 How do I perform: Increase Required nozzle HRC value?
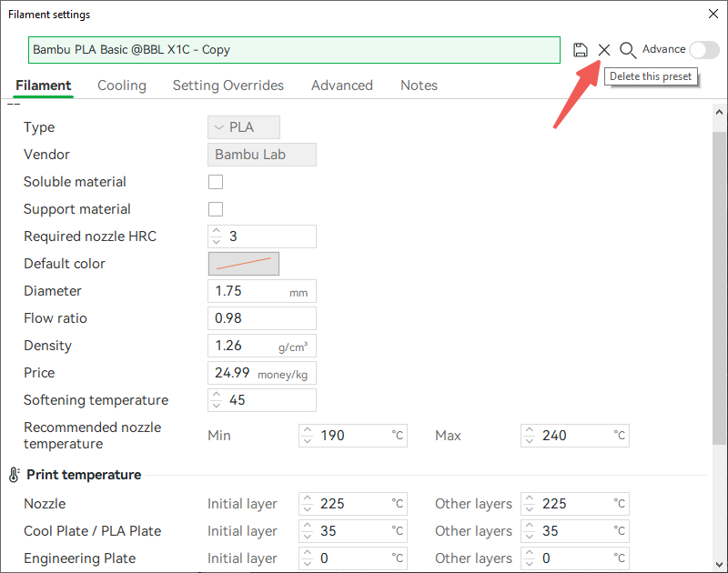217,231
